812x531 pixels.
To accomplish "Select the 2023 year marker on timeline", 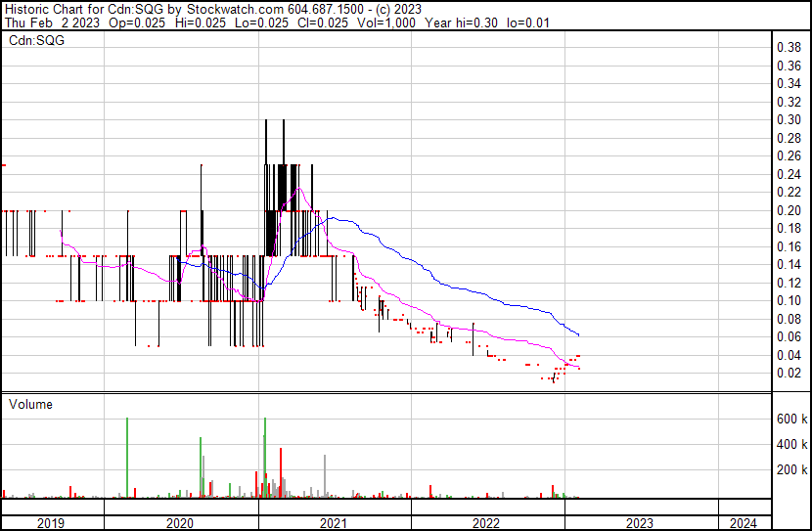I will tap(640, 523).
